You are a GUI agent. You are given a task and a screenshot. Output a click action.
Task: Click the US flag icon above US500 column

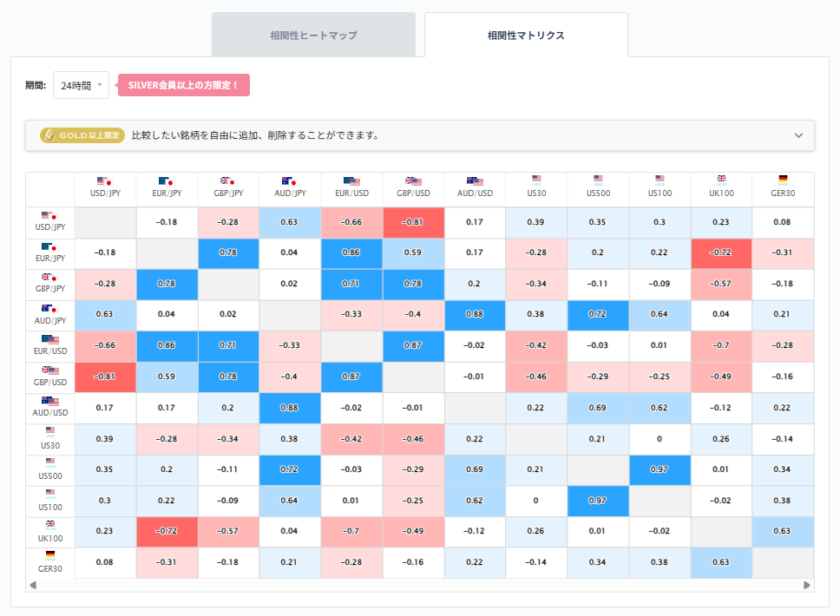(x=598, y=177)
